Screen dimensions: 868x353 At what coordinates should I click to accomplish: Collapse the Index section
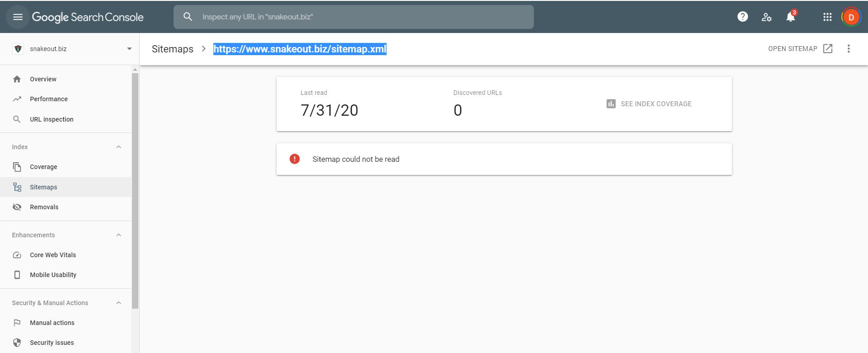[x=118, y=147]
